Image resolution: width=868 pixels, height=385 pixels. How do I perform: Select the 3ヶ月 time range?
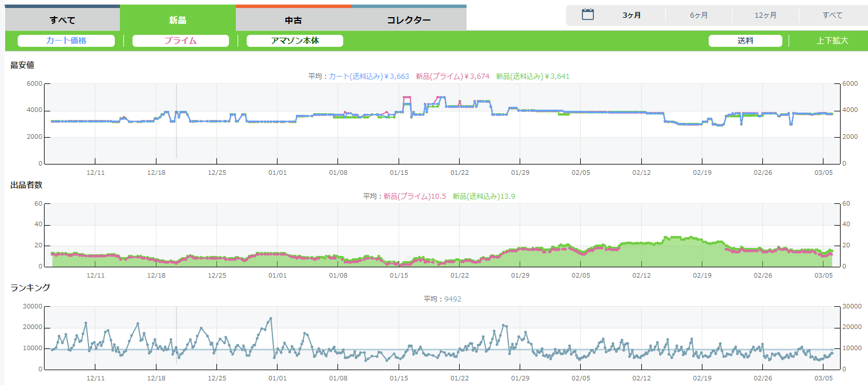tap(632, 15)
